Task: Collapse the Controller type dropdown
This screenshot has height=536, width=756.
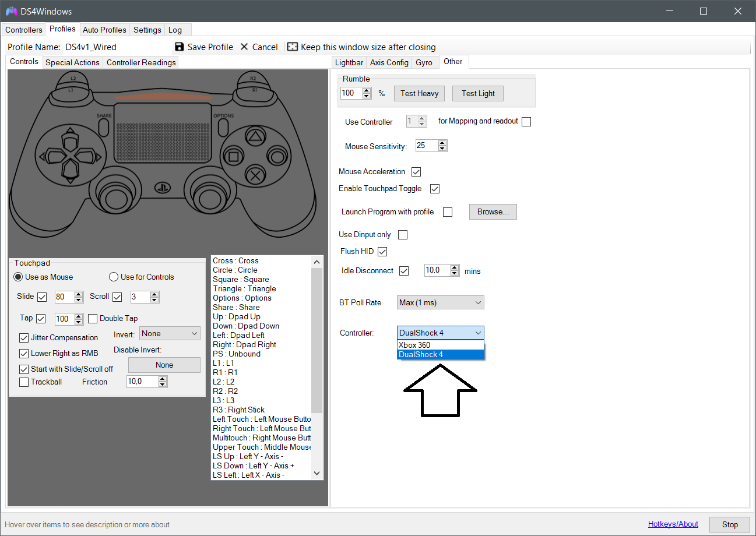Action: pos(441,333)
